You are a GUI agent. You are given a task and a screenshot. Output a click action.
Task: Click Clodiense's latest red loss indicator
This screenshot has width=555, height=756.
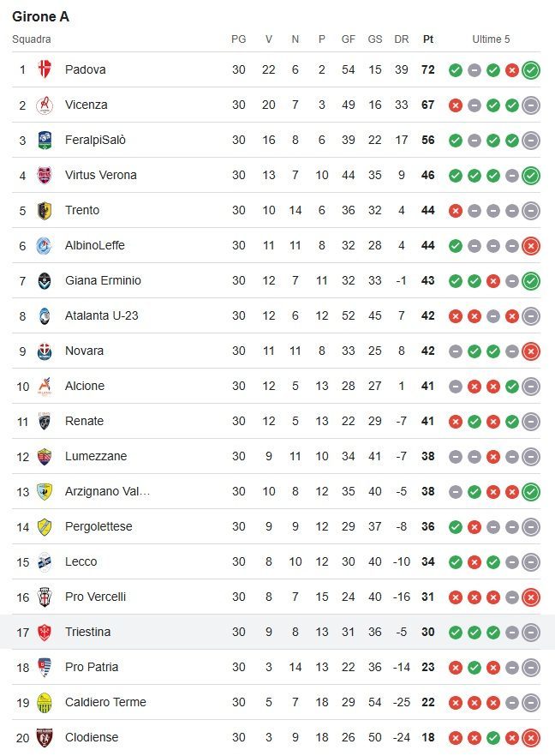click(531, 738)
